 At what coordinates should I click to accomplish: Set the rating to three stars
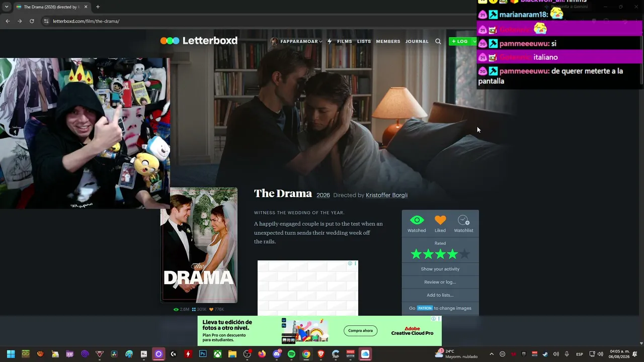(440, 254)
